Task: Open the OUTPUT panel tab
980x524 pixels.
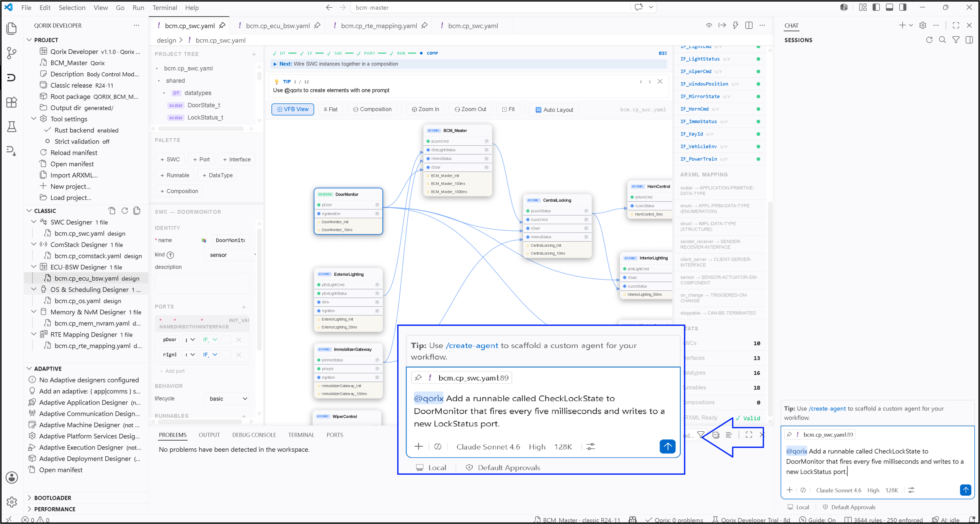Action: pos(209,435)
